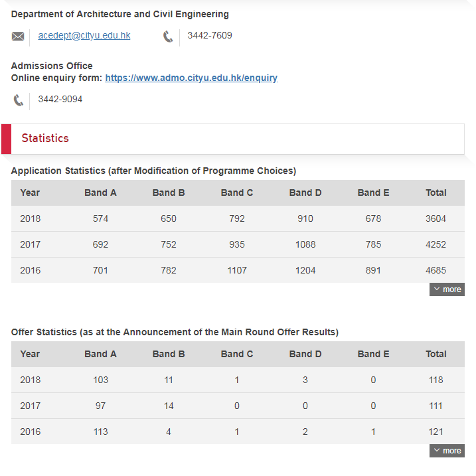Click the 4252 total for 2017 applications
Screen dimensions: 476x476
pos(436,244)
